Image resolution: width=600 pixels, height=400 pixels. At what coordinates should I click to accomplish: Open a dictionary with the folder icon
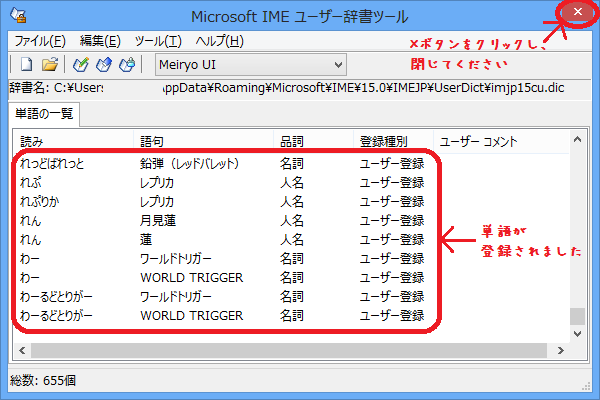[50, 64]
